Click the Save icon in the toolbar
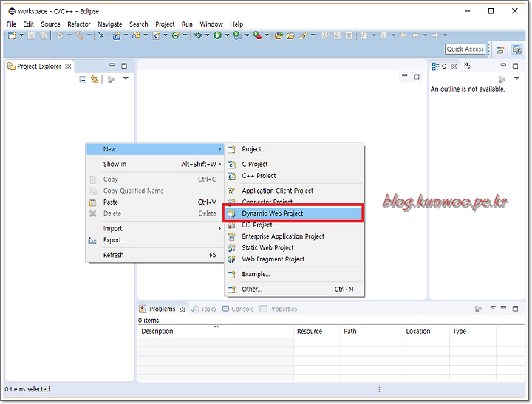The image size is (532, 404). [x=31, y=35]
